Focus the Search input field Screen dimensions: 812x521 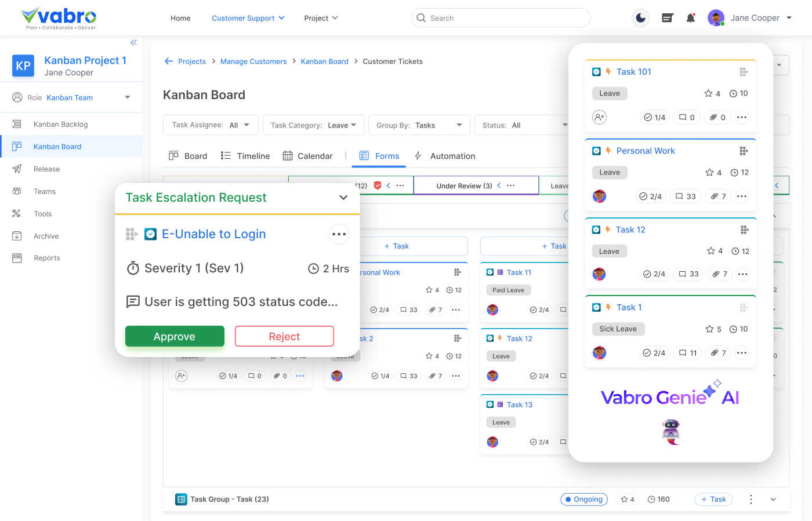pos(505,18)
